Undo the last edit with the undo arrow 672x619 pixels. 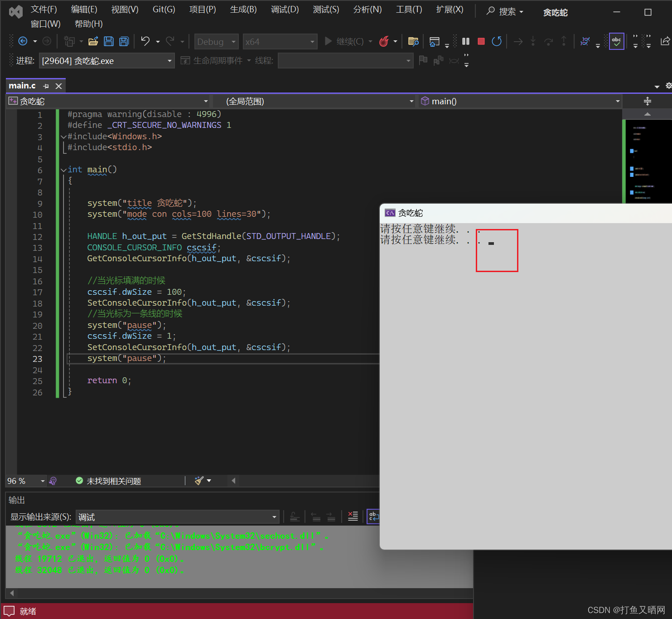click(x=145, y=41)
